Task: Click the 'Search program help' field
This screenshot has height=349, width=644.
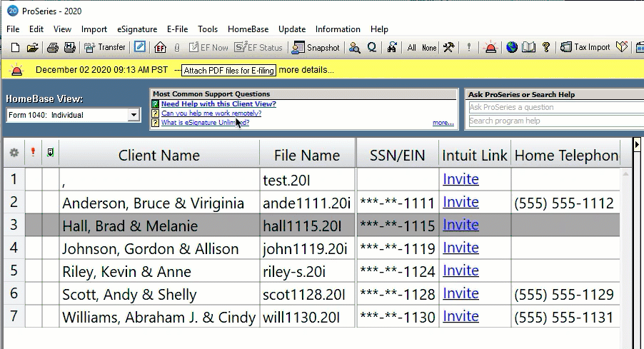Action: tap(556, 121)
